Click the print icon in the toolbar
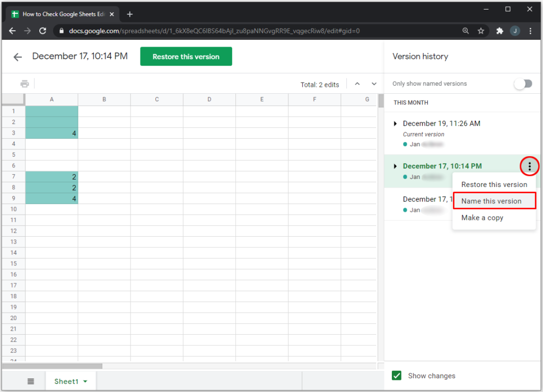Viewport: 543px width, 392px height. coord(25,83)
